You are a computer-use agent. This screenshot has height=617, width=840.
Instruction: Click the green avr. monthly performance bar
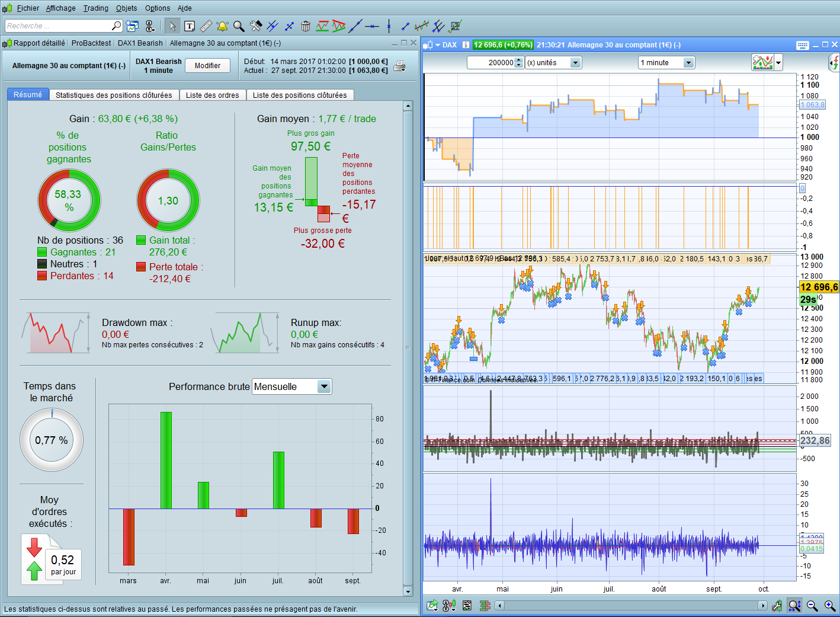pyautogui.click(x=166, y=461)
